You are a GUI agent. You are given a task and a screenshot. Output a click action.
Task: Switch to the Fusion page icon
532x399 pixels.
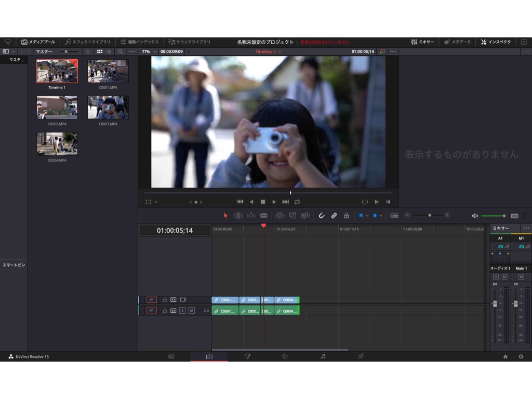click(x=247, y=356)
